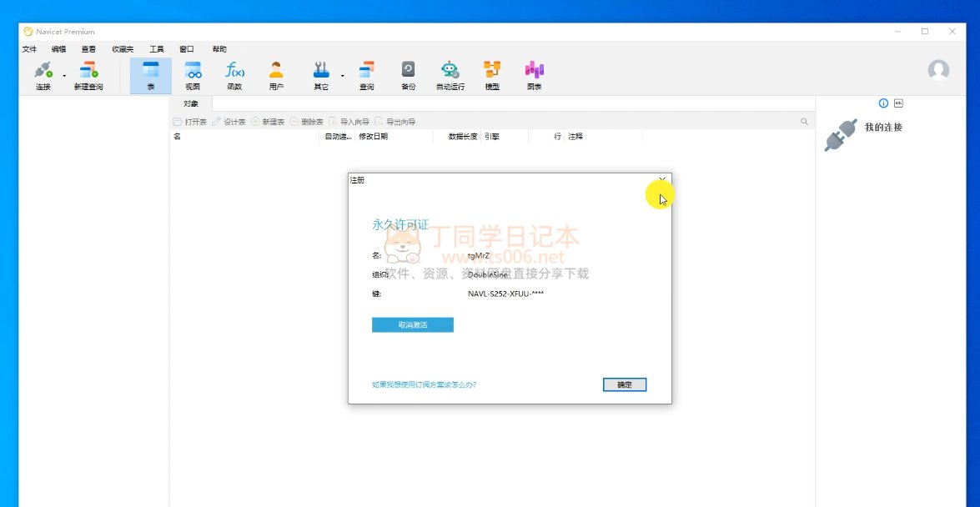Click 新建表 (New Table) action
This screenshot has height=507, width=980.
[268, 122]
